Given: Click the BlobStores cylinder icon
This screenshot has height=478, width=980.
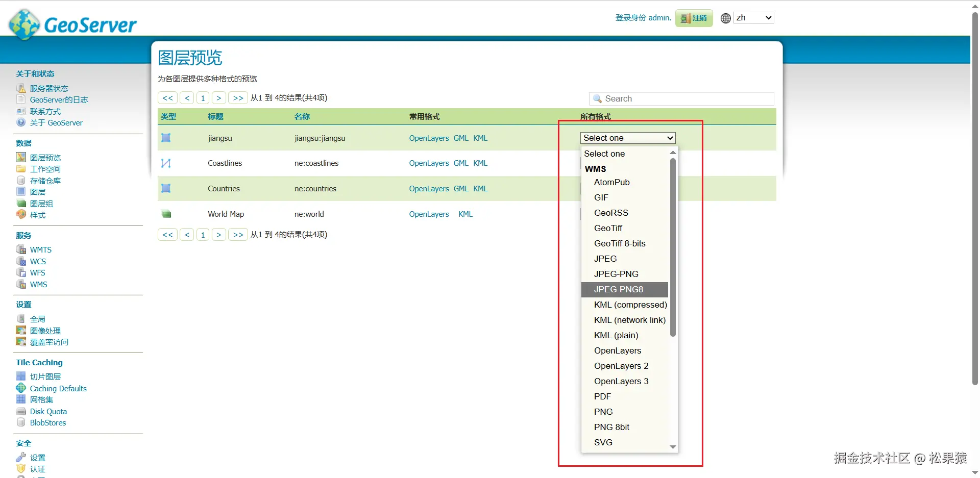Looking at the screenshot, I should tap(21, 422).
